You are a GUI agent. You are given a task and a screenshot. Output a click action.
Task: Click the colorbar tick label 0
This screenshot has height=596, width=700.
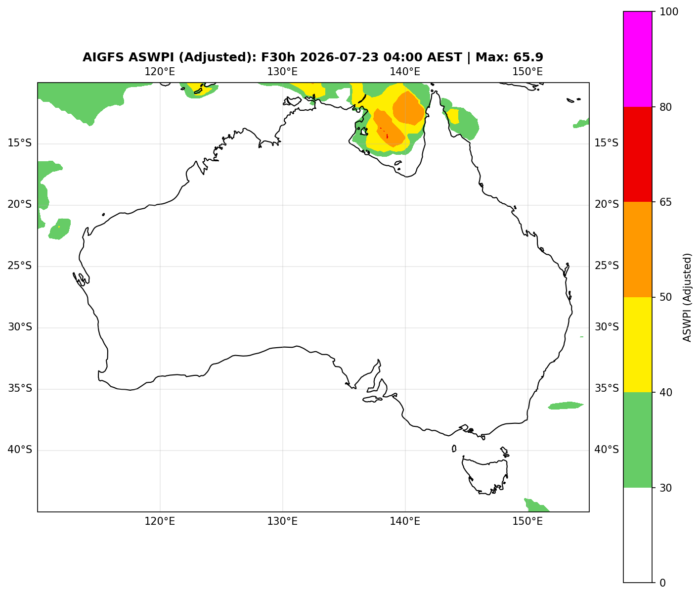[x=662, y=583]
